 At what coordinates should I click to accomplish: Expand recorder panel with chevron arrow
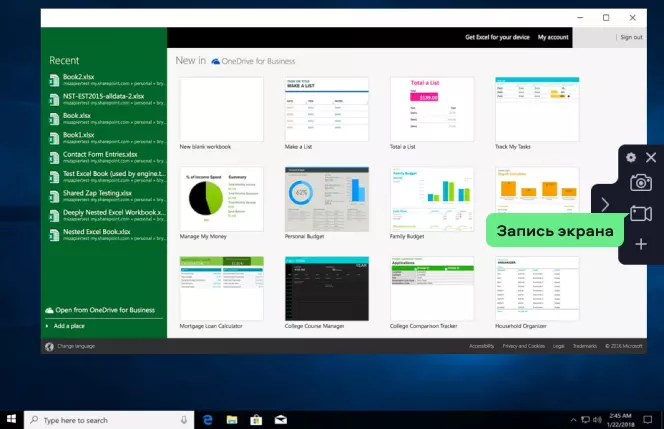(605, 204)
